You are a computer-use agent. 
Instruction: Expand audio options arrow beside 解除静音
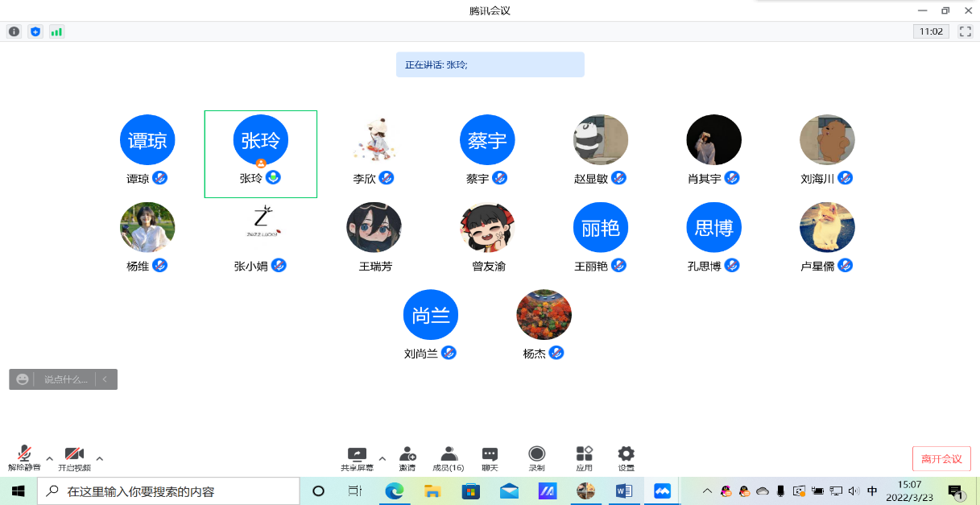coord(49,458)
